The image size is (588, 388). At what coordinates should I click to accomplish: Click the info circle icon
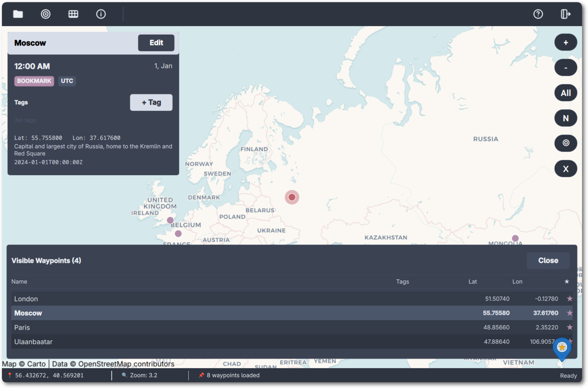click(101, 14)
